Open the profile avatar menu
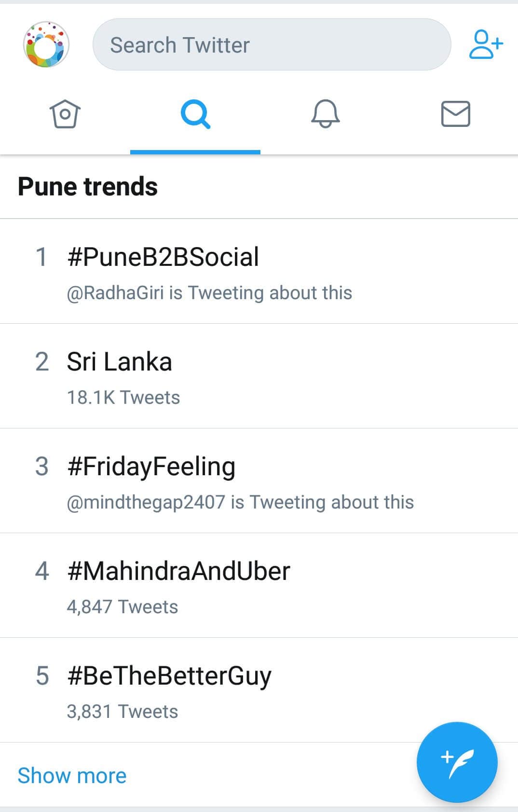 pos(46,45)
